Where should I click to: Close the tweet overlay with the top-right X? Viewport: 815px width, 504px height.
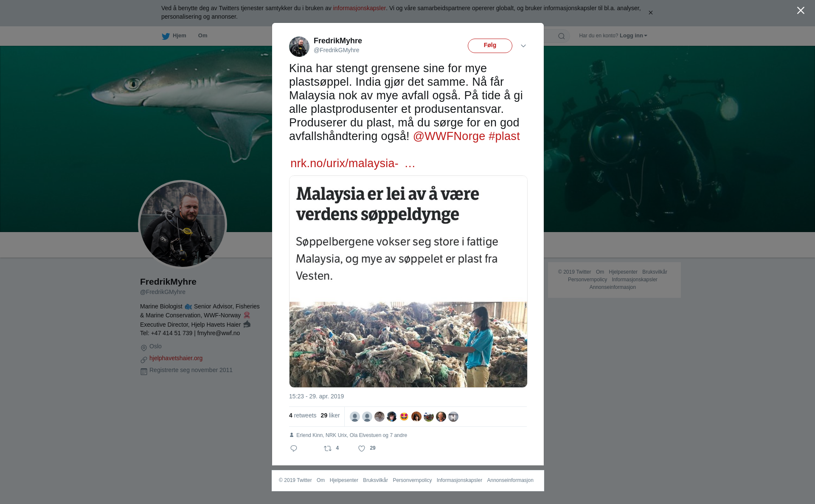[801, 11]
